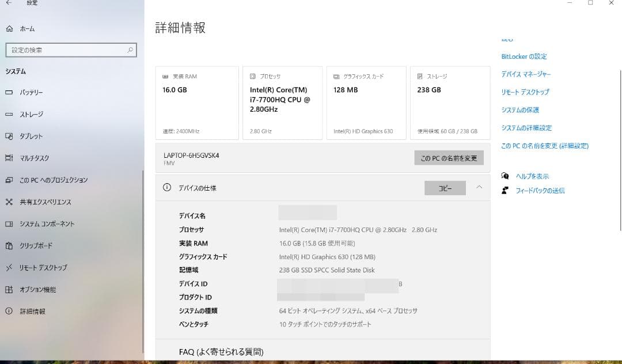
Task: Open デバイス マネージャー link
Action: 526,74
